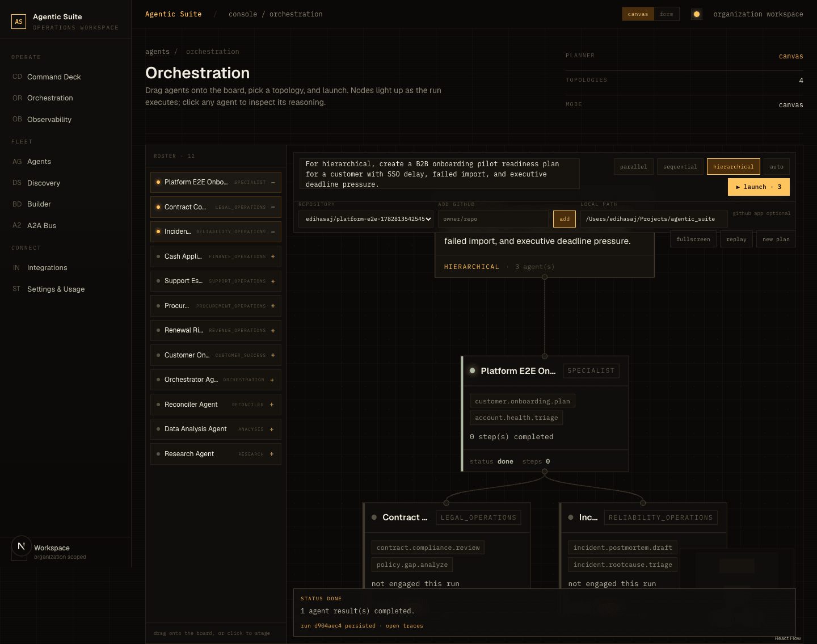Click the agents breadcrumb link
The height and width of the screenshot is (644, 817).
157,52
